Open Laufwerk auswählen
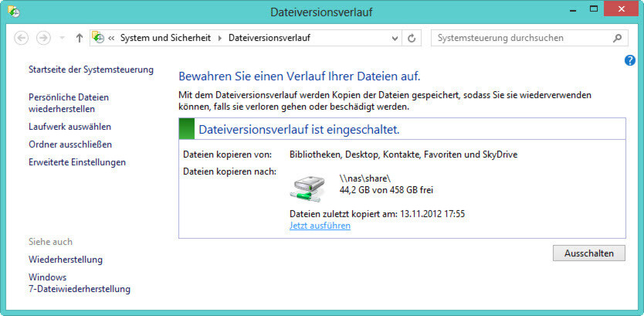The width and height of the screenshot is (644, 316). click(x=69, y=127)
